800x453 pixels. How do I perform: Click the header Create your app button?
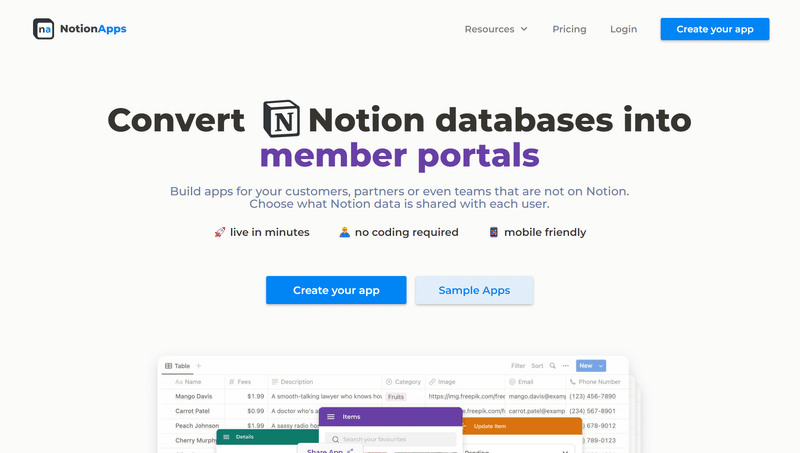pos(715,29)
